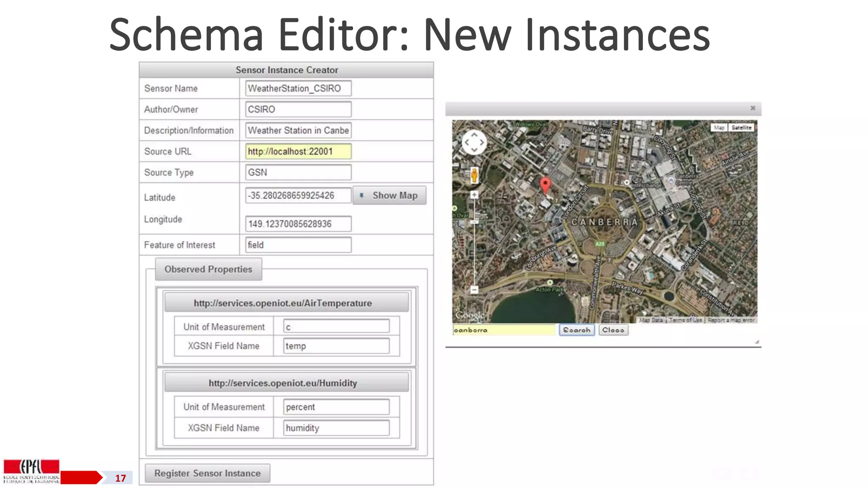Image resolution: width=868 pixels, height=488 pixels.
Task: Zoom in with the map plus button
Action: pyautogui.click(x=474, y=195)
